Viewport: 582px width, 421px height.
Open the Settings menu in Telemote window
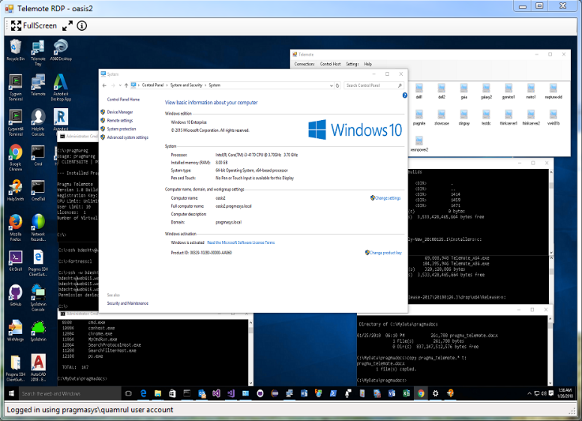353,64
